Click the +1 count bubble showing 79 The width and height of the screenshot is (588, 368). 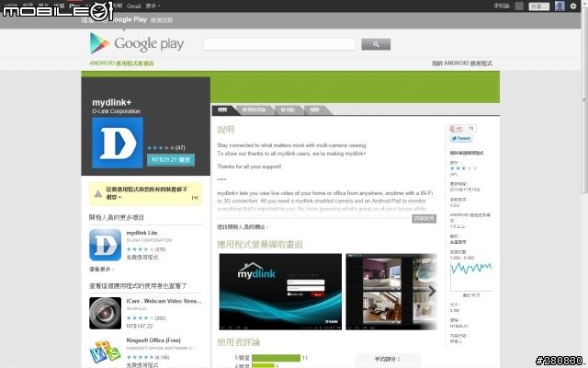(x=470, y=129)
